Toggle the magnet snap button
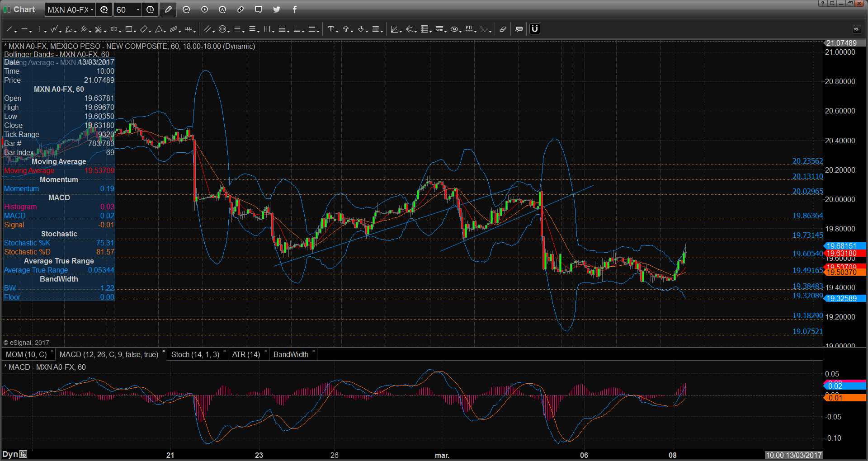The image size is (868, 461). (535, 29)
